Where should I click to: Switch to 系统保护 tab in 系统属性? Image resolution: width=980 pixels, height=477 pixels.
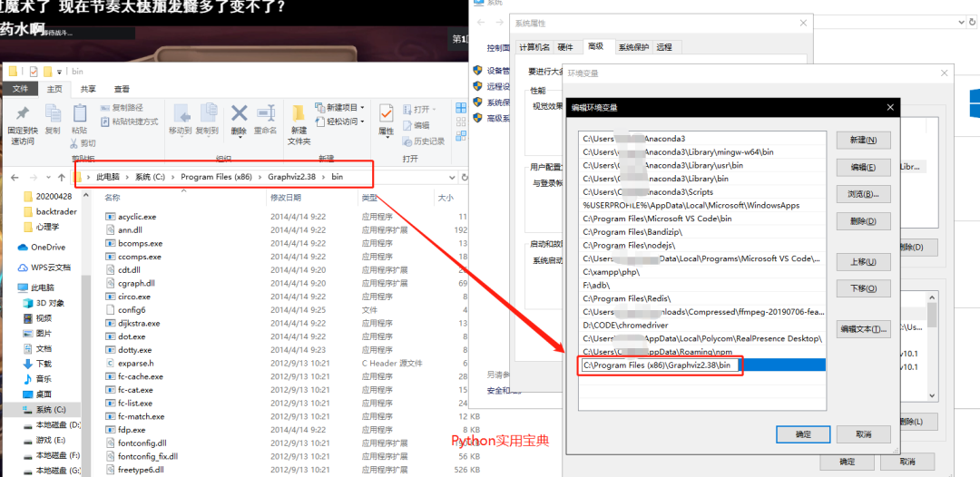click(633, 47)
